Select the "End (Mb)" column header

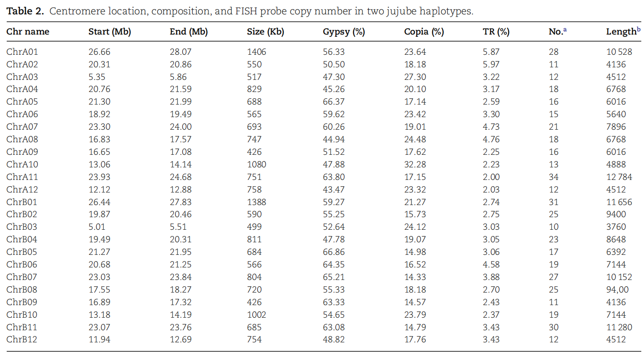tap(189, 32)
